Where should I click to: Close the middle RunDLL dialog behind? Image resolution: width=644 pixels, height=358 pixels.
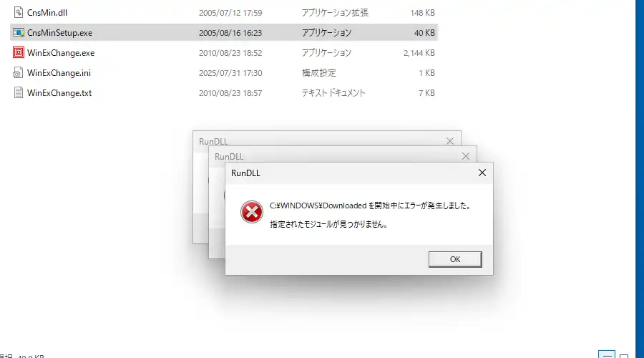(465, 156)
